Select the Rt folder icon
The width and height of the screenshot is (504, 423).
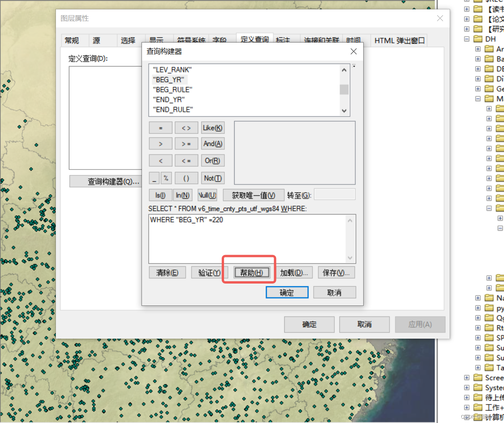[x=489, y=328]
